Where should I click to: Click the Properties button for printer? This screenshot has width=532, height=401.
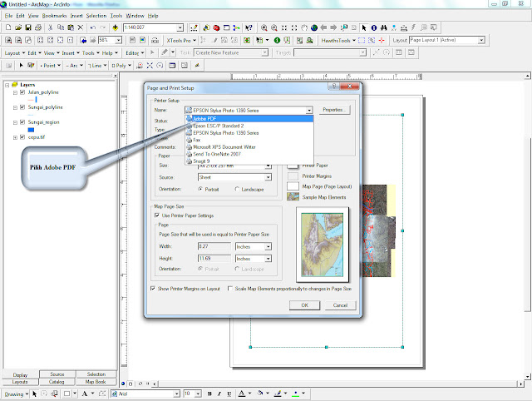334,110
